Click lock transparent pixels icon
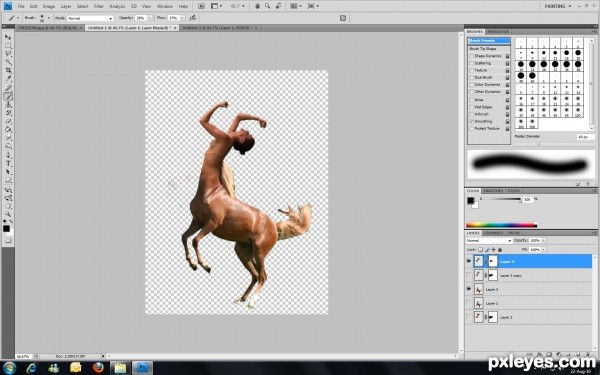Screen dimensions: 600x375 tap(481, 249)
